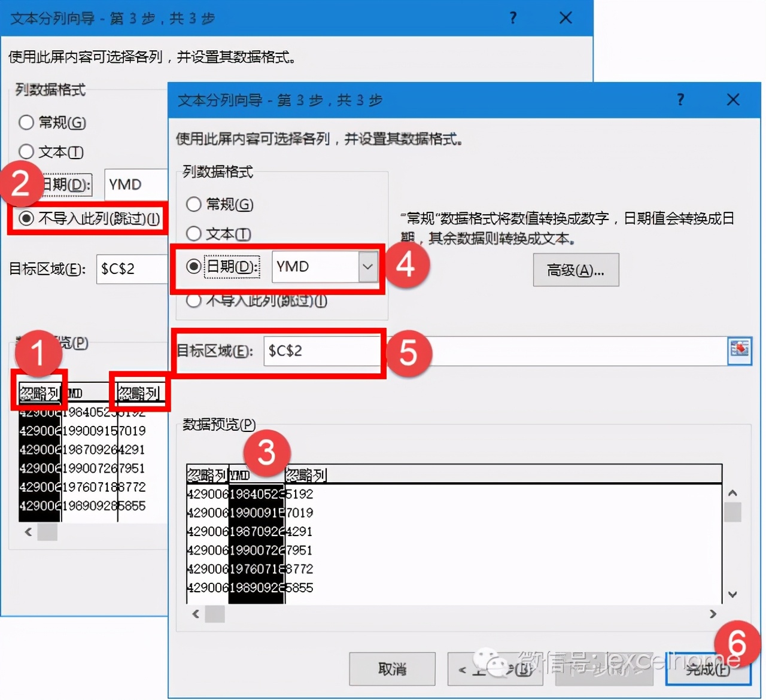Click up arrow of front preview vertical scrollbar
This screenshot has width=766, height=700.
pos(732,493)
